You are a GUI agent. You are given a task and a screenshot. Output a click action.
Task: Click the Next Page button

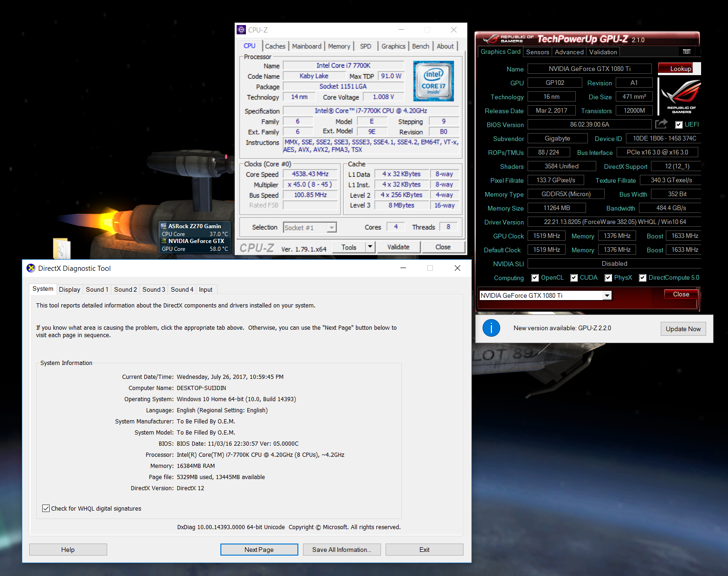click(259, 550)
